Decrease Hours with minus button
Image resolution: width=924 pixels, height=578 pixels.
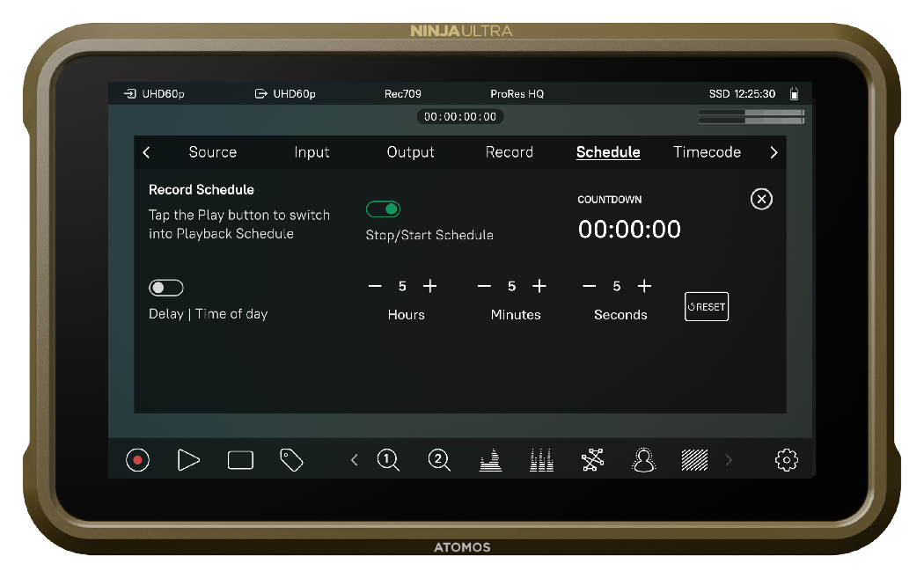point(375,286)
